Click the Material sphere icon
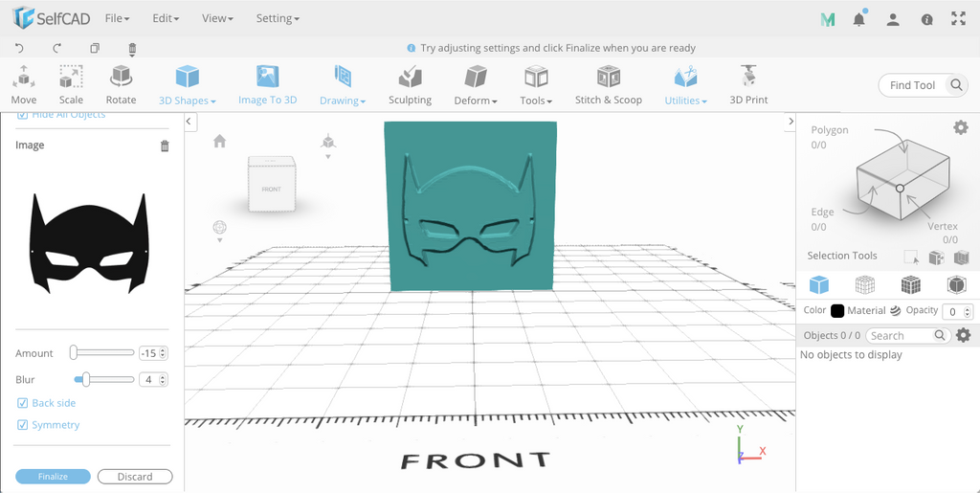The height and width of the screenshot is (493, 980). coord(895,310)
